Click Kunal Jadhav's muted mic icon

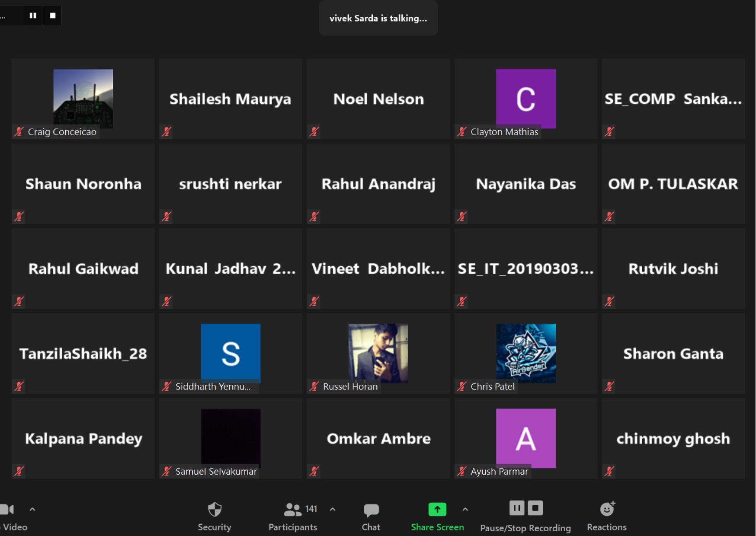(167, 301)
